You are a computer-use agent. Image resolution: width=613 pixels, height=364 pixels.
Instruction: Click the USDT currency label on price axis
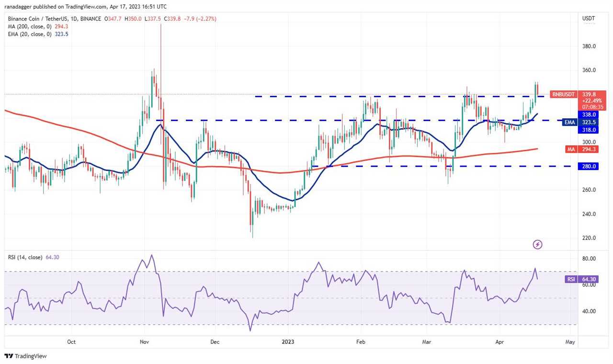click(x=589, y=19)
